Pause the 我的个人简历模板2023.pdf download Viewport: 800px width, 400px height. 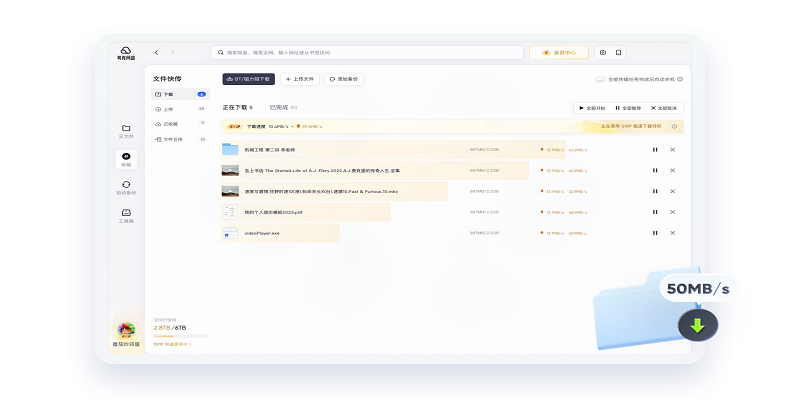point(655,212)
